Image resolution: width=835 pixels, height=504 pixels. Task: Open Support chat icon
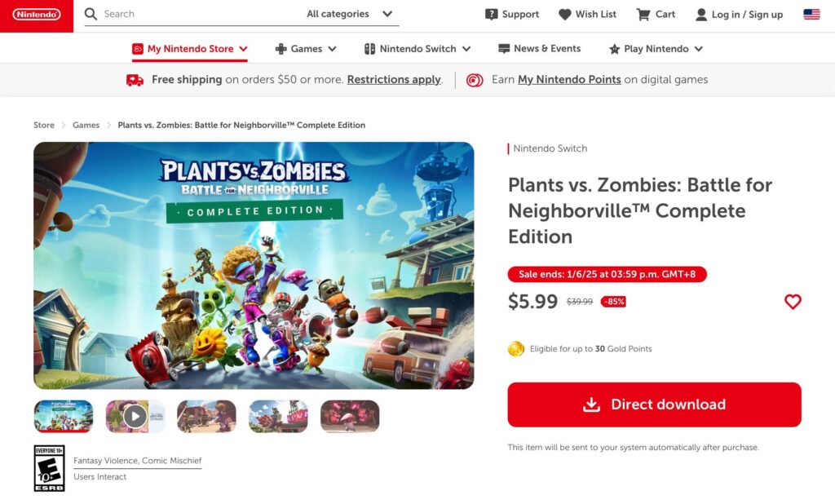pos(492,14)
